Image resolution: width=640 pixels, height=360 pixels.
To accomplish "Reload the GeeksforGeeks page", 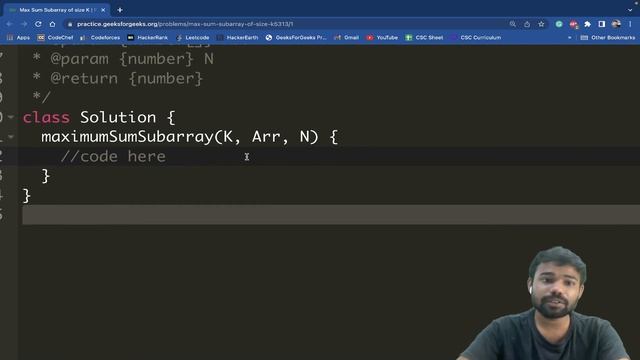I will [x=38, y=24].
